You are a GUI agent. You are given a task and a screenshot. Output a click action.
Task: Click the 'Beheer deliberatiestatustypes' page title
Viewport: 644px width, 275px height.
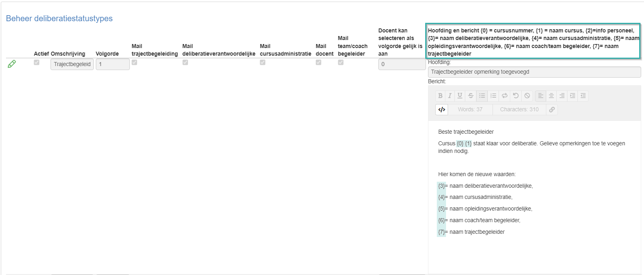(59, 18)
